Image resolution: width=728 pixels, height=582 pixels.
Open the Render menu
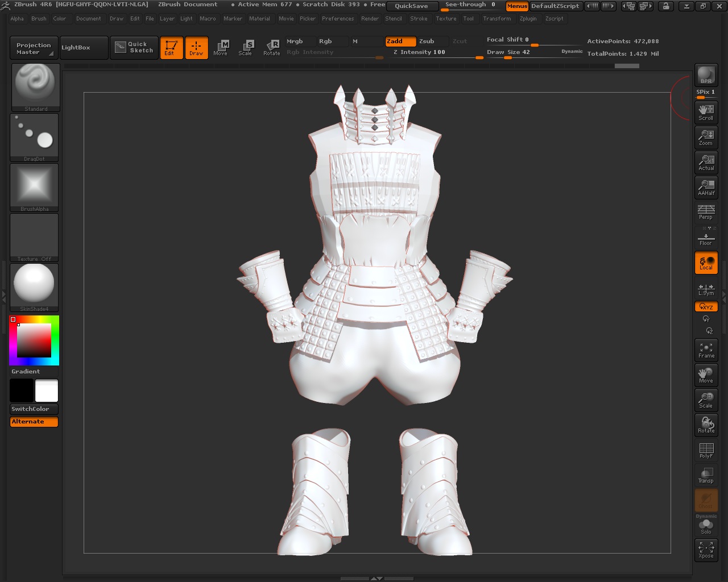click(x=370, y=19)
